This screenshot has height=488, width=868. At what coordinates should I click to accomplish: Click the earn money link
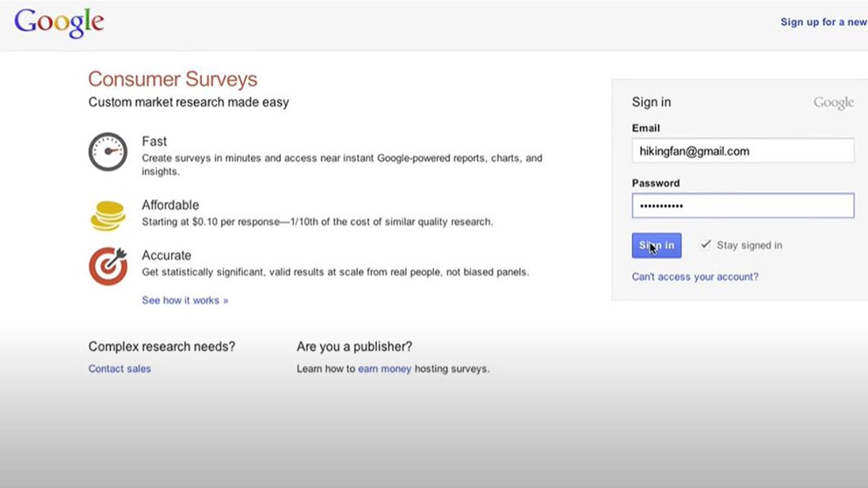click(x=384, y=369)
